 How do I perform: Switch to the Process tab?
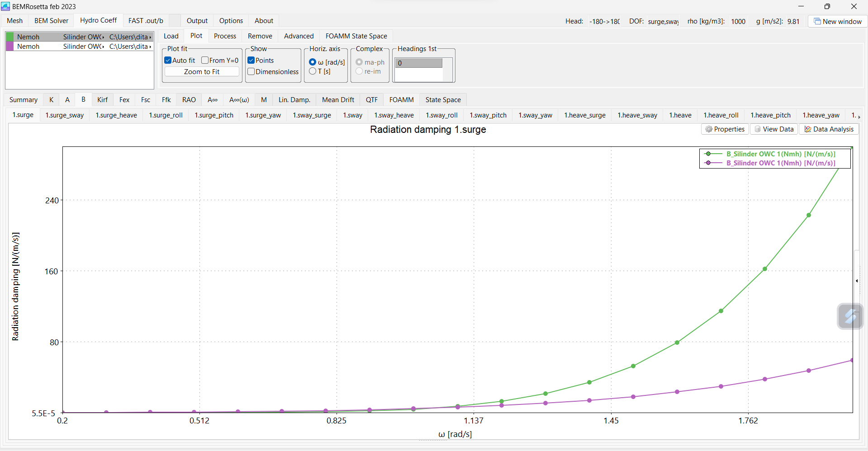point(224,36)
